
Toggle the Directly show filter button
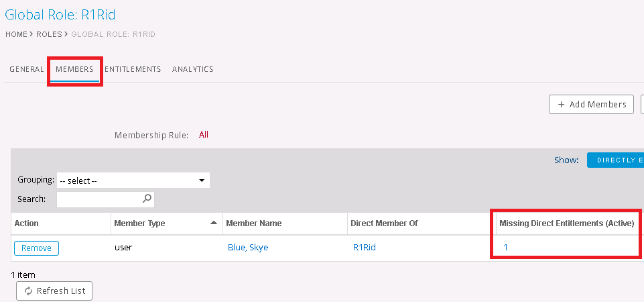tap(615, 160)
